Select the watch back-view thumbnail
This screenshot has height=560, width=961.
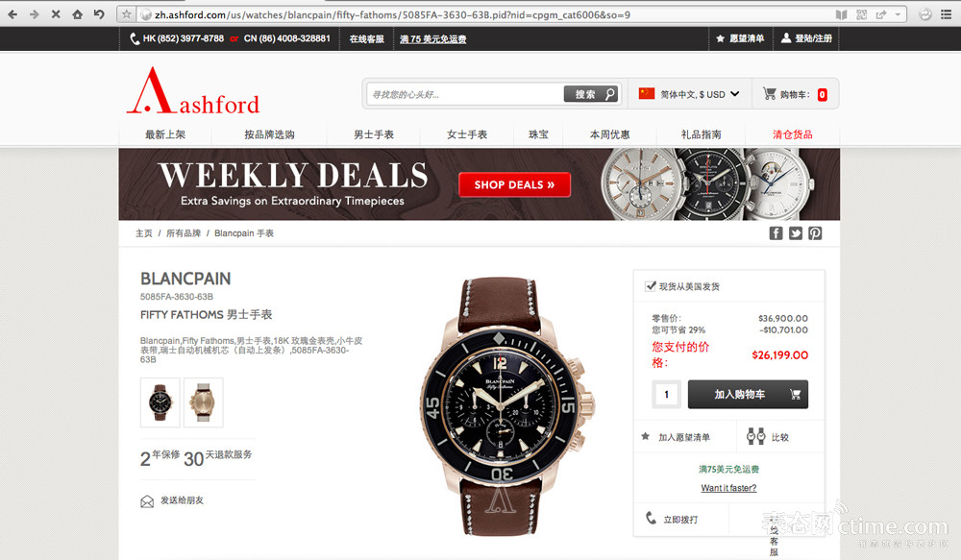pyautogui.click(x=203, y=402)
